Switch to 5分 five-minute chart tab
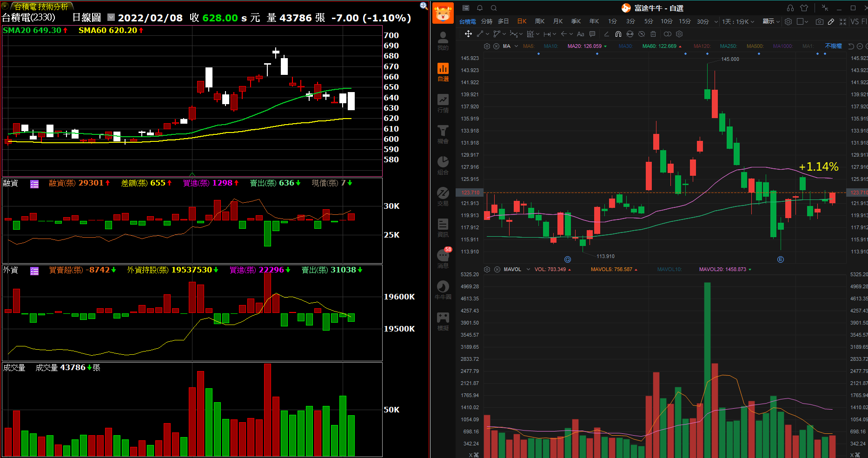 [649, 21]
